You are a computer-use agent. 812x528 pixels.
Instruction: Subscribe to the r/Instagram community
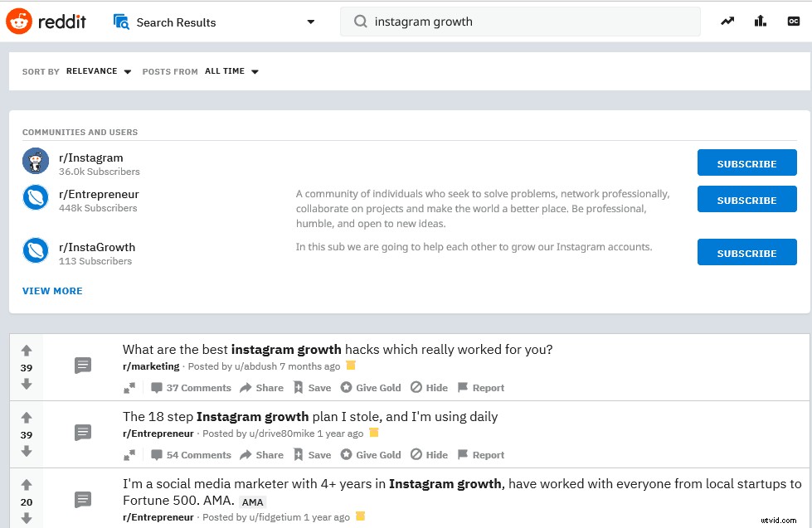[746, 164]
